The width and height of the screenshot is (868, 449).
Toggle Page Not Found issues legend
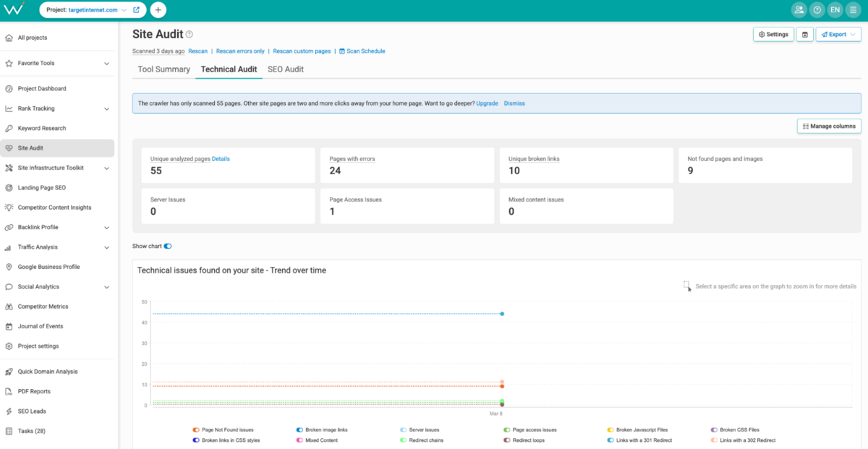point(196,430)
